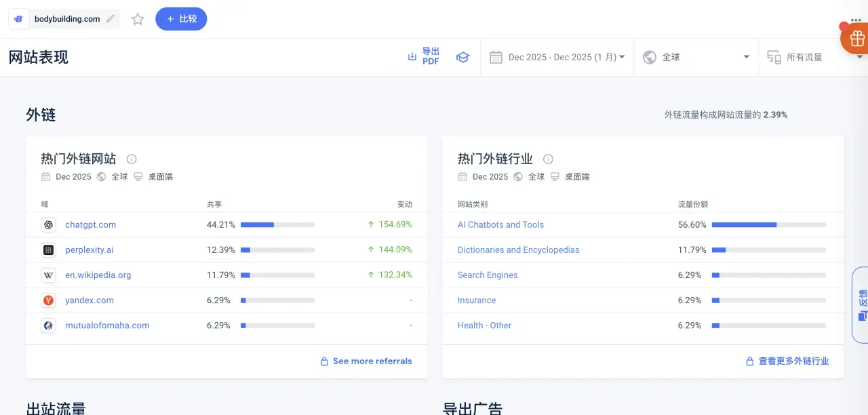Click the Dictionaries and Encyclopedias 11.79% bar
Viewport: 868px width, 415px height.
coord(769,250)
